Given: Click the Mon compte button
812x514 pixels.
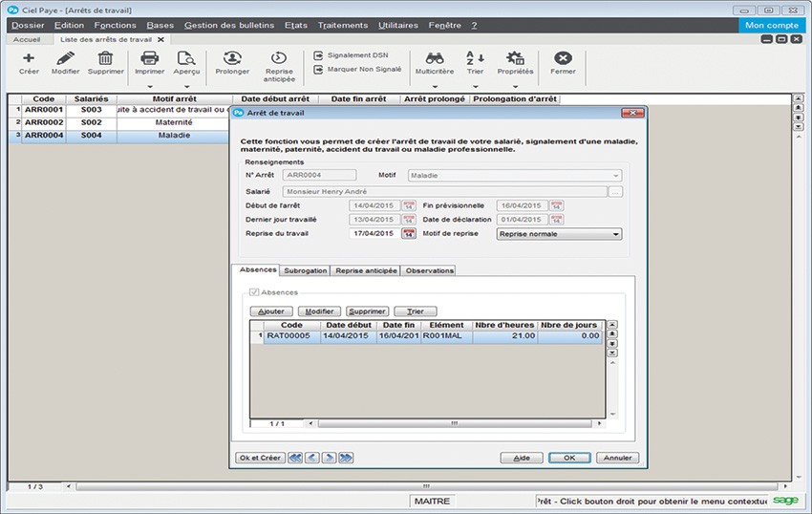Looking at the screenshot, I should (772, 25).
